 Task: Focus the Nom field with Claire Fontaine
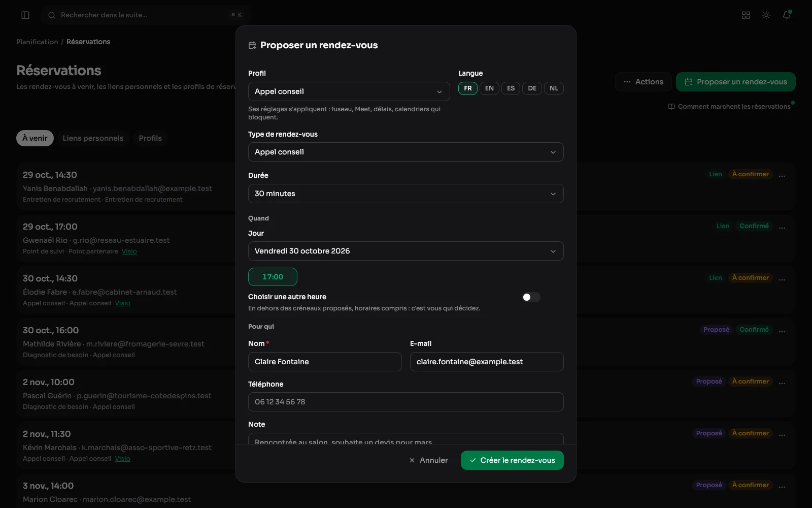[x=325, y=362]
